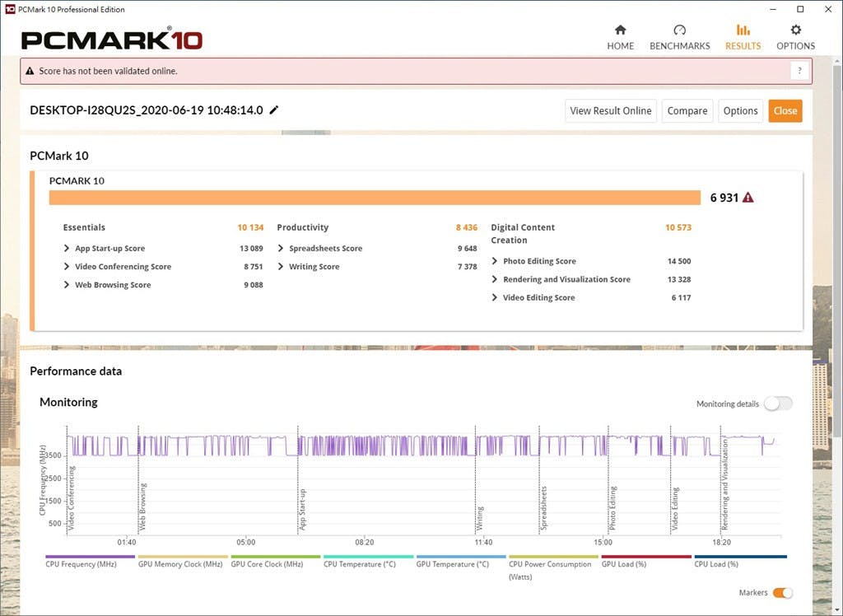Open the OPTIONS tab label

[796, 46]
